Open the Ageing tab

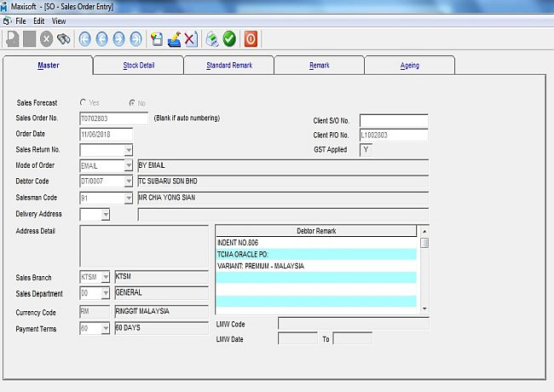pos(409,66)
